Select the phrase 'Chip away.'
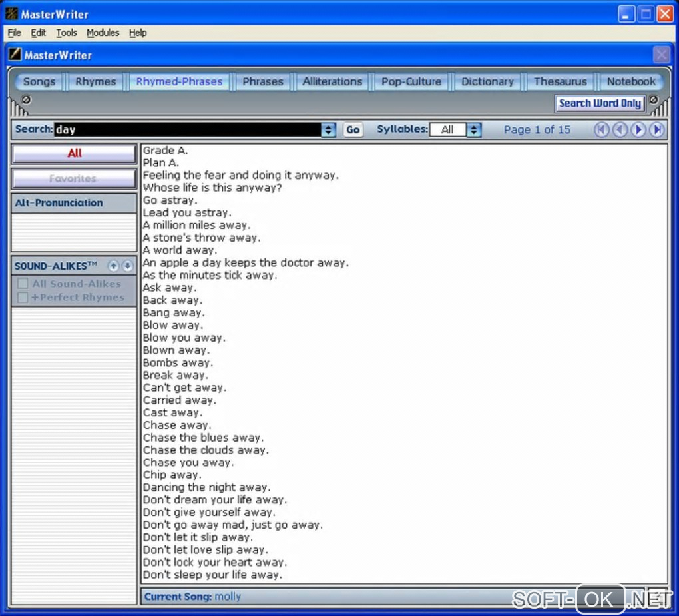 (172, 475)
